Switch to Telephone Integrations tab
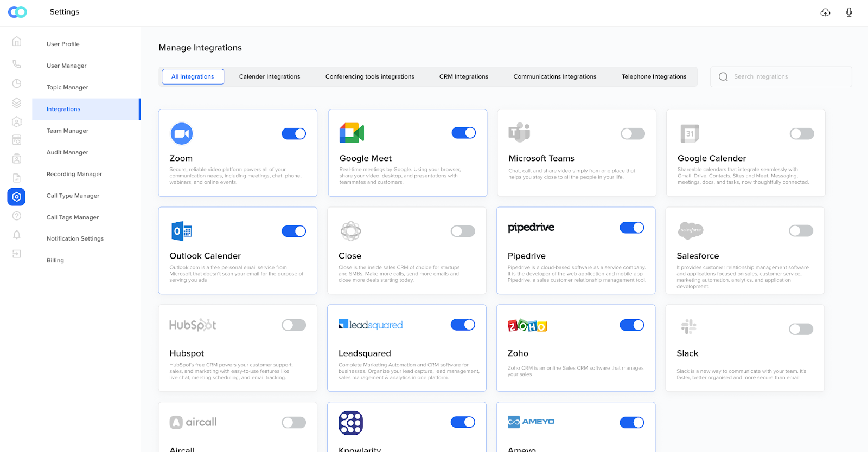This screenshot has width=868, height=452. click(x=654, y=77)
